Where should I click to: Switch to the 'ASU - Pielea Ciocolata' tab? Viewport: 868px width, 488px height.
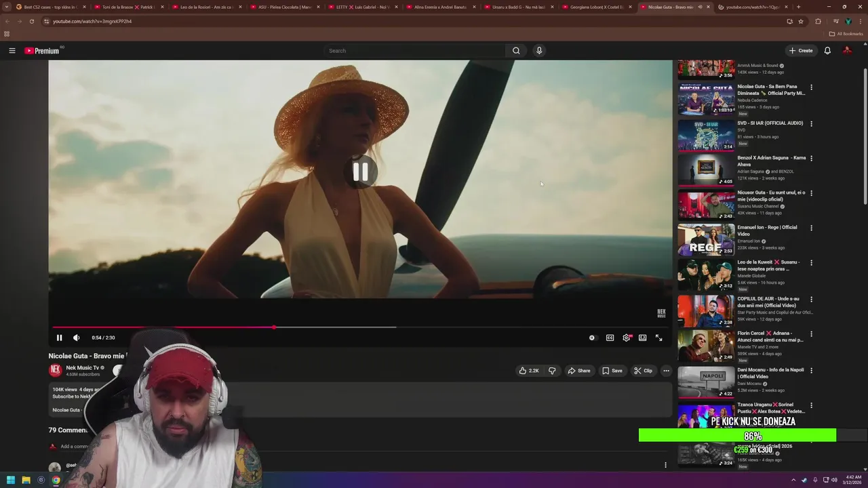coord(285,7)
